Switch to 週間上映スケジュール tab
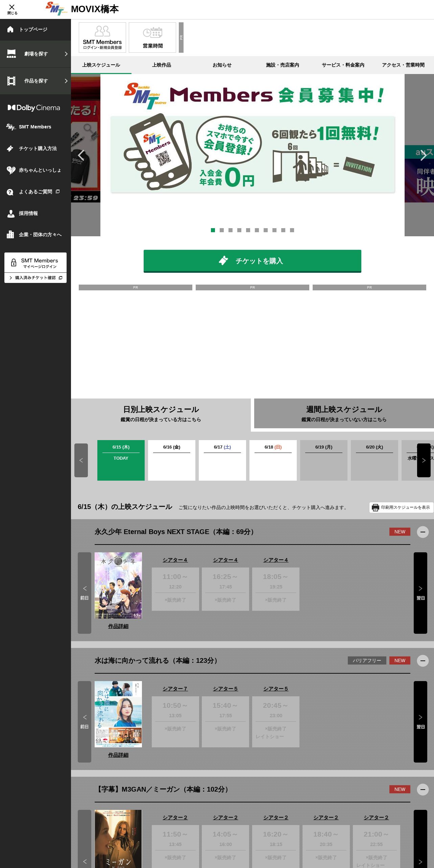434x868 pixels. pyautogui.click(x=344, y=413)
